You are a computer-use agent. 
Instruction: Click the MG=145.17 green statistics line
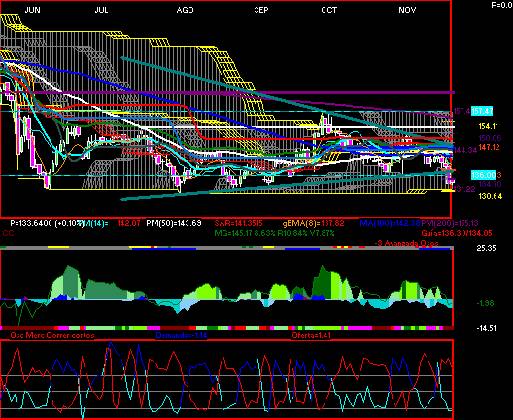tap(274, 233)
